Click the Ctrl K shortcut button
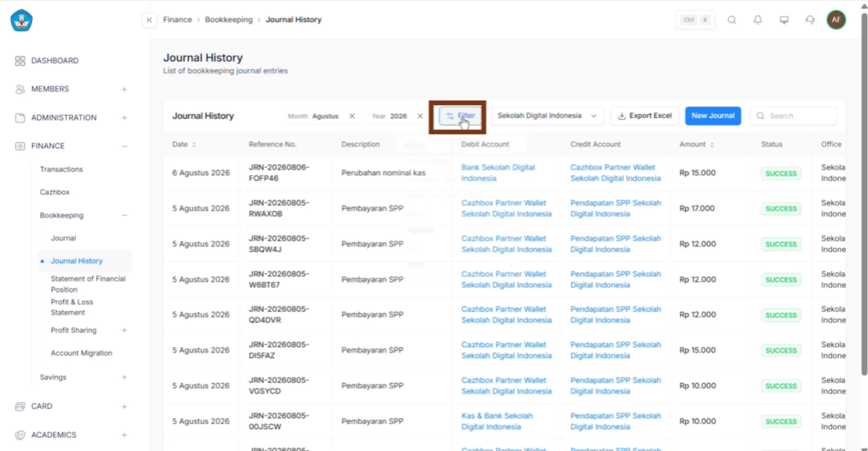The width and height of the screenshot is (868, 451). 696,20
